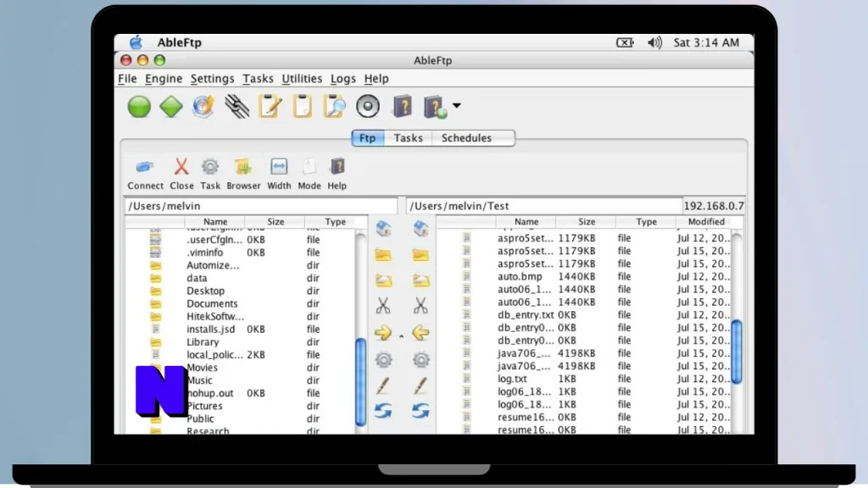Open the Settings menu

coord(213,79)
